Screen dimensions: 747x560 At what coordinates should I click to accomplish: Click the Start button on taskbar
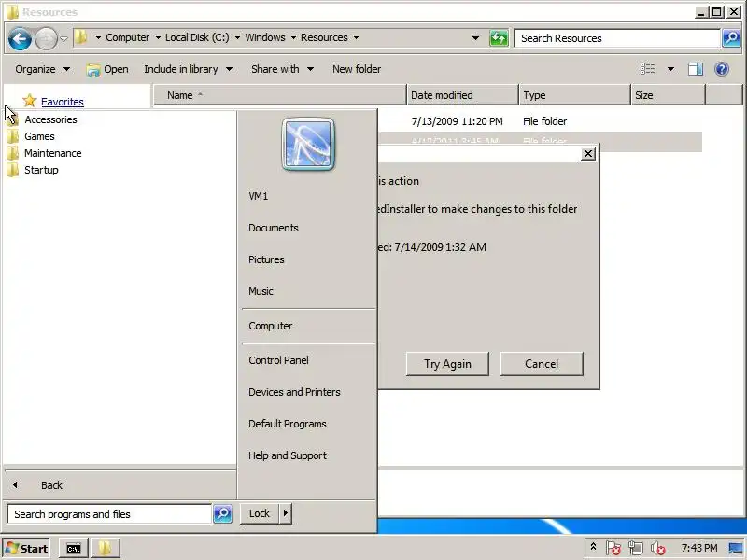pyautogui.click(x=27, y=549)
